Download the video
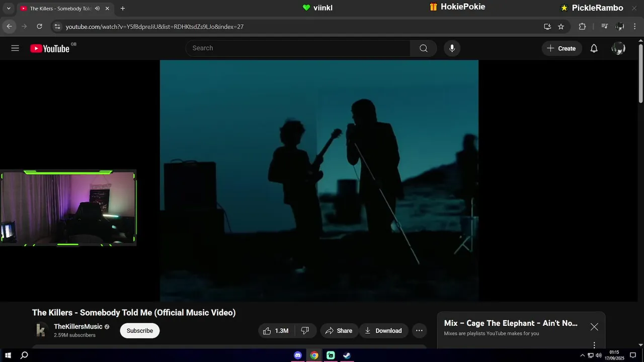 (383, 331)
